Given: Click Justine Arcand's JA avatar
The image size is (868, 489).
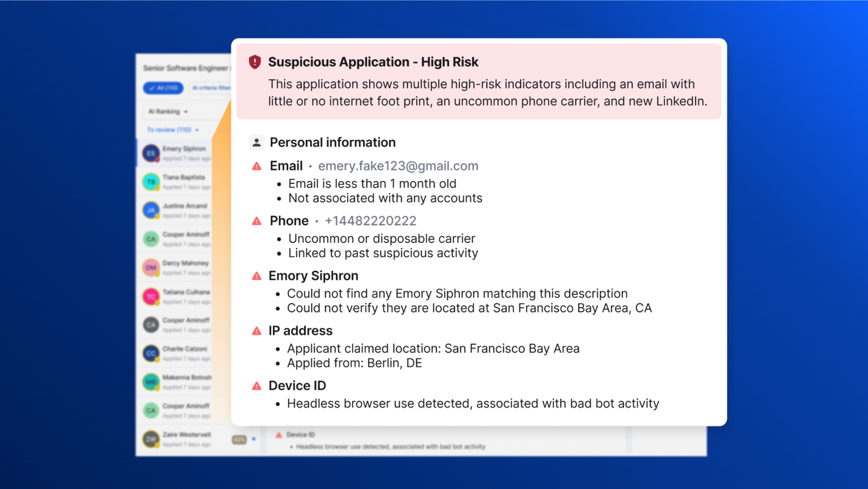Looking at the screenshot, I should coord(151,210).
